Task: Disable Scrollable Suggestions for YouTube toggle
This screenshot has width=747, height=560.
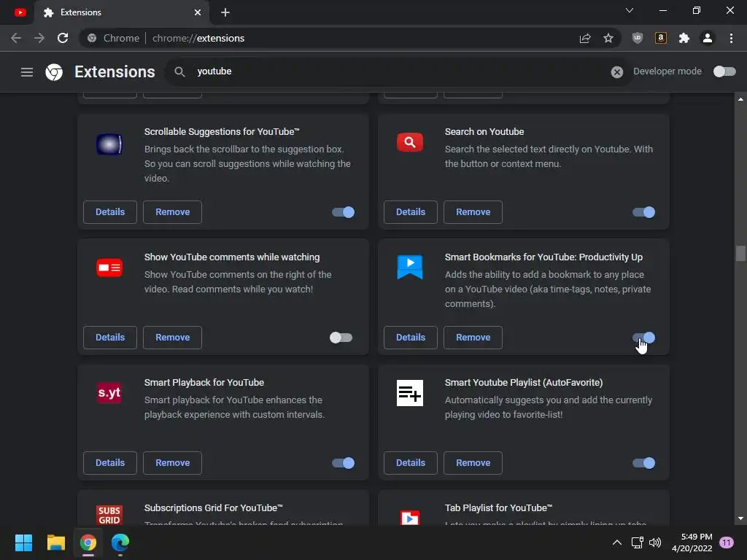Action: point(343,212)
